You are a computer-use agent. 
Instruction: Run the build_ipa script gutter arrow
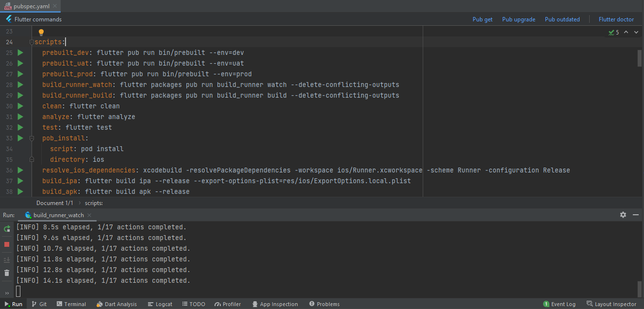(x=20, y=181)
